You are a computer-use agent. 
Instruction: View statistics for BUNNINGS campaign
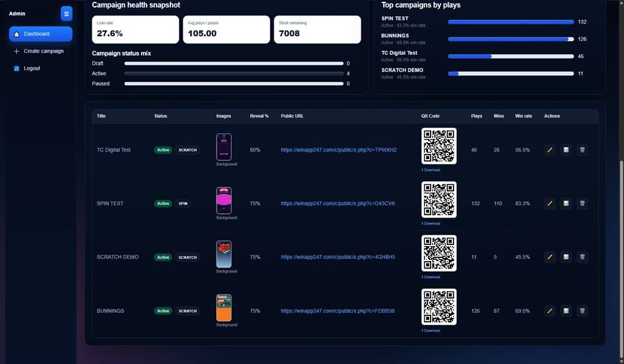[566, 311]
